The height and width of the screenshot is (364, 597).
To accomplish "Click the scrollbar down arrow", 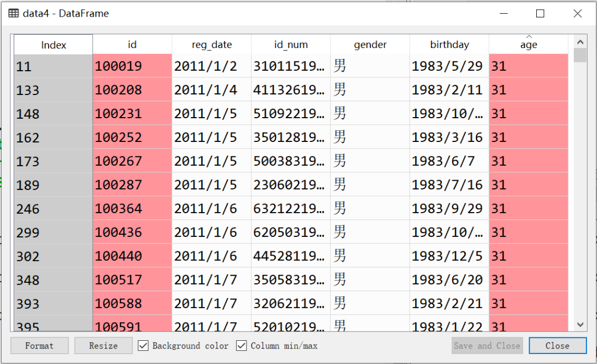I will click(580, 324).
